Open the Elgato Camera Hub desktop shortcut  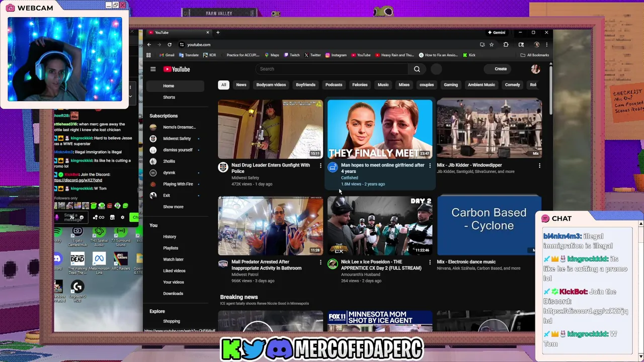pos(77,236)
